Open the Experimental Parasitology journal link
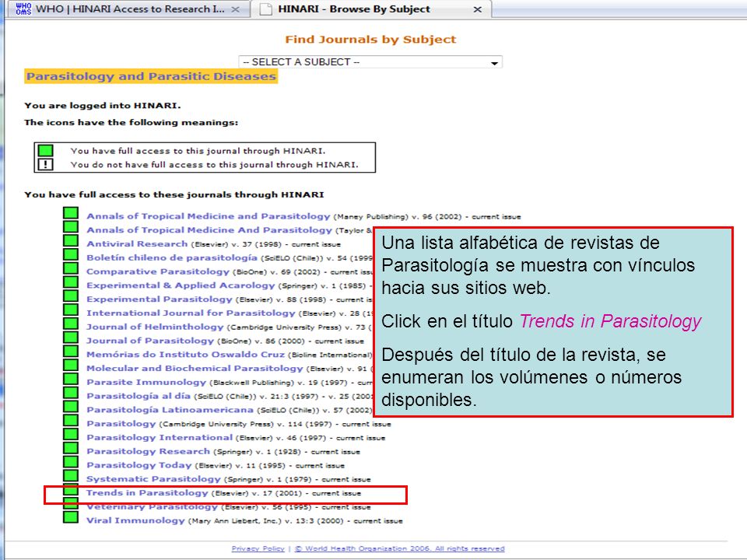This screenshot has width=747, height=560. click(x=159, y=299)
